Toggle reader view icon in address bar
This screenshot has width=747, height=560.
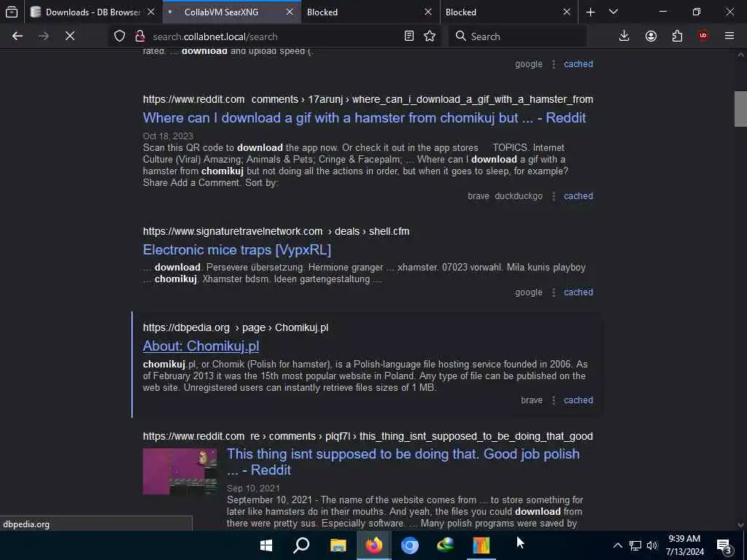pyautogui.click(x=409, y=36)
